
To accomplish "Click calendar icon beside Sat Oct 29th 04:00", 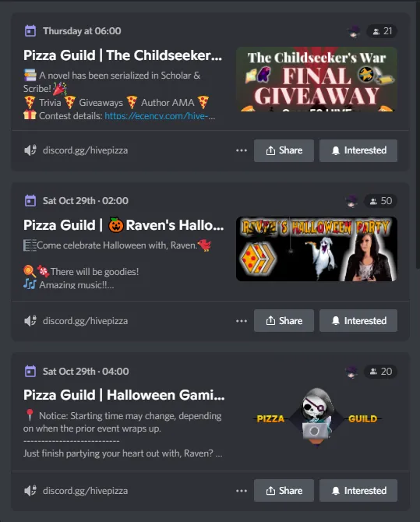I will (x=30, y=371).
